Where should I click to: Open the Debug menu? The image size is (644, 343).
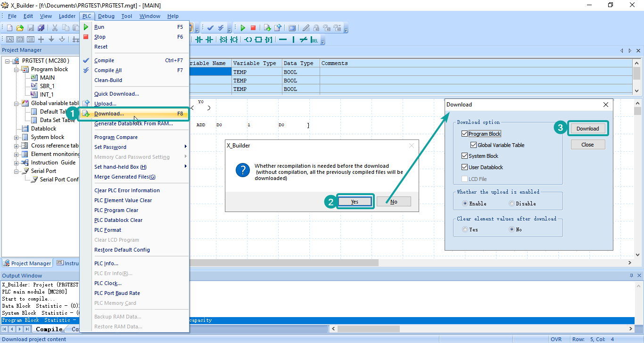[106, 16]
